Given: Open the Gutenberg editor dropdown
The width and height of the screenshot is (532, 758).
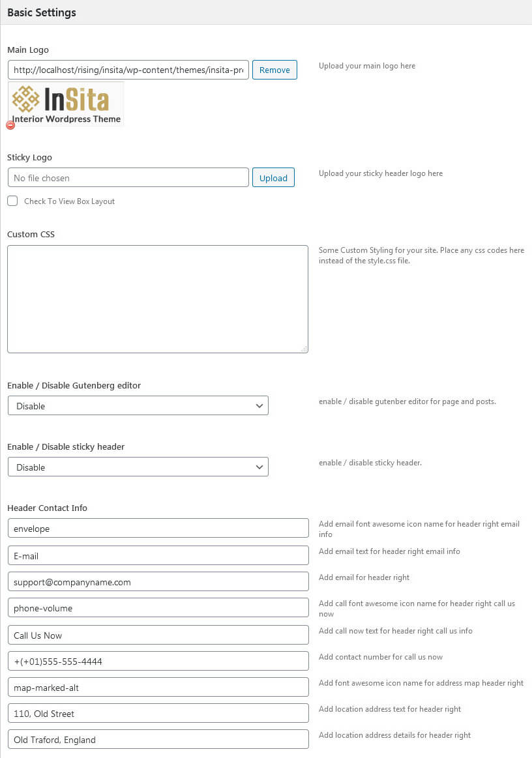Looking at the screenshot, I should tap(138, 406).
